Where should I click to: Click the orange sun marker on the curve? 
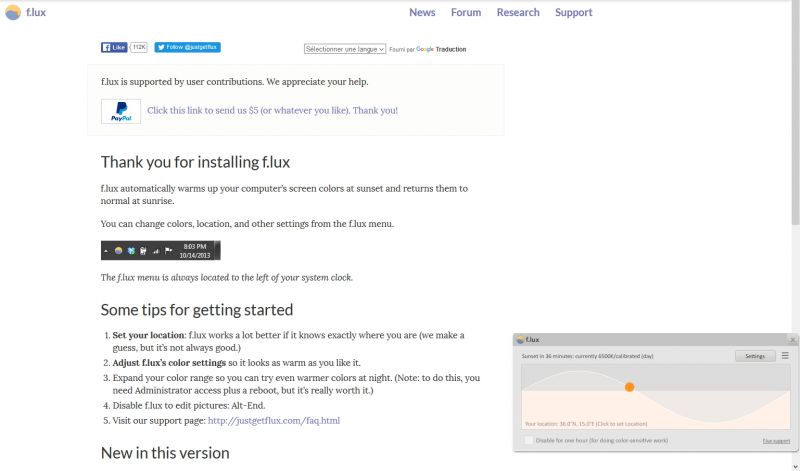pyautogui.click(x=630, y=387)
